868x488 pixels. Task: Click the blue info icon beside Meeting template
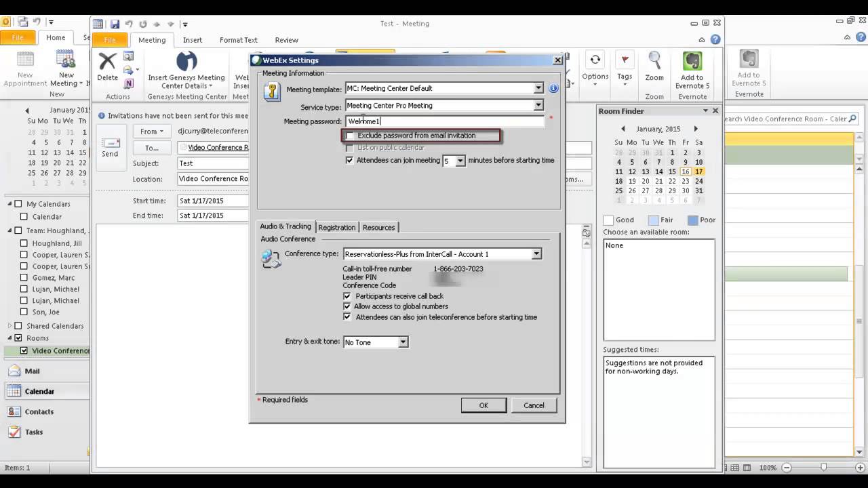pyautogui.click(x=553, y=88)
